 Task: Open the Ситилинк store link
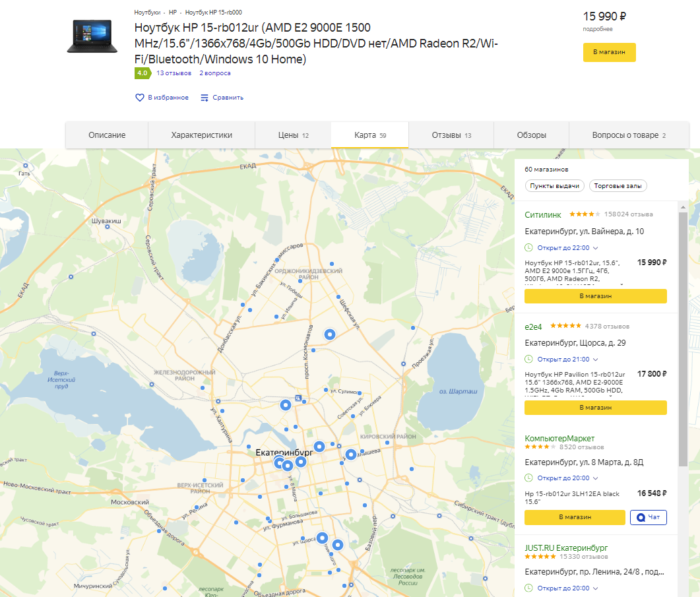(x=542, y=215)
